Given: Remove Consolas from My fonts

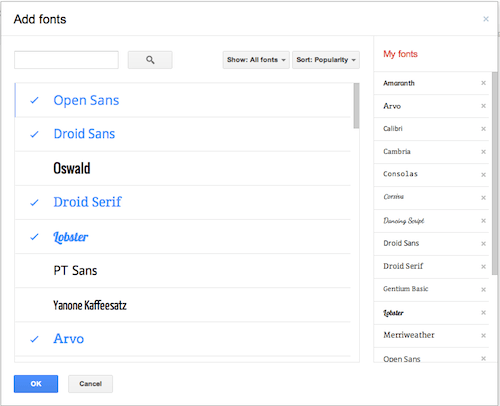Looking at the screenshot, I should coord(483,175).
